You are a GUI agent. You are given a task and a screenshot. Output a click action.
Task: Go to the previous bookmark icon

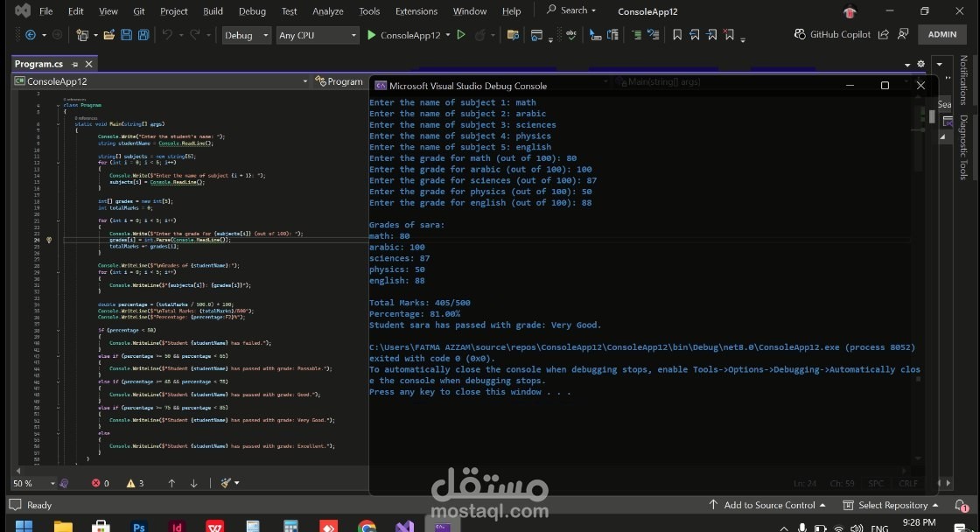tap(695, 35)
